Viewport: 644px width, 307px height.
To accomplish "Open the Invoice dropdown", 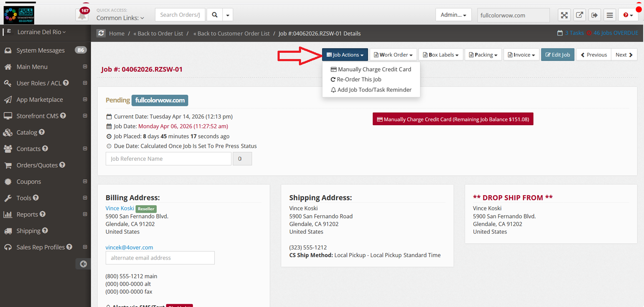I will coord(521,55).
